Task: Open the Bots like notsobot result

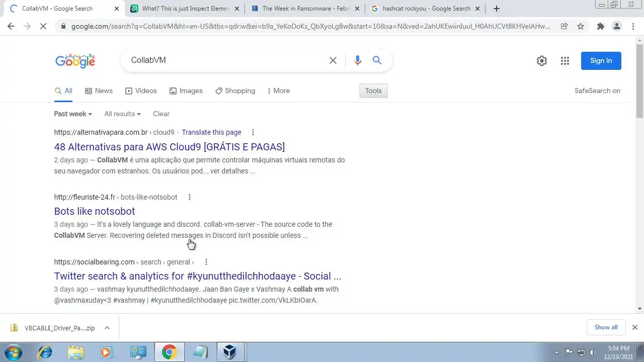Action: 95,211
